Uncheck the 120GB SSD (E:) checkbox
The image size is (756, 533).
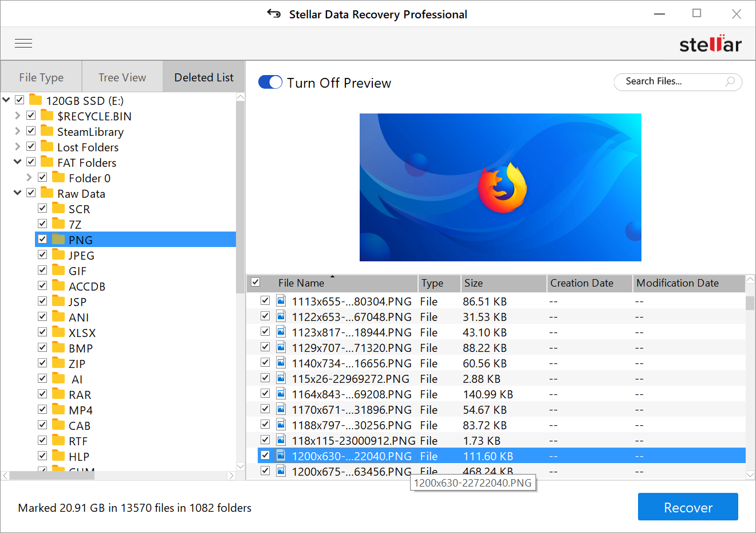(x=19, y=100)
